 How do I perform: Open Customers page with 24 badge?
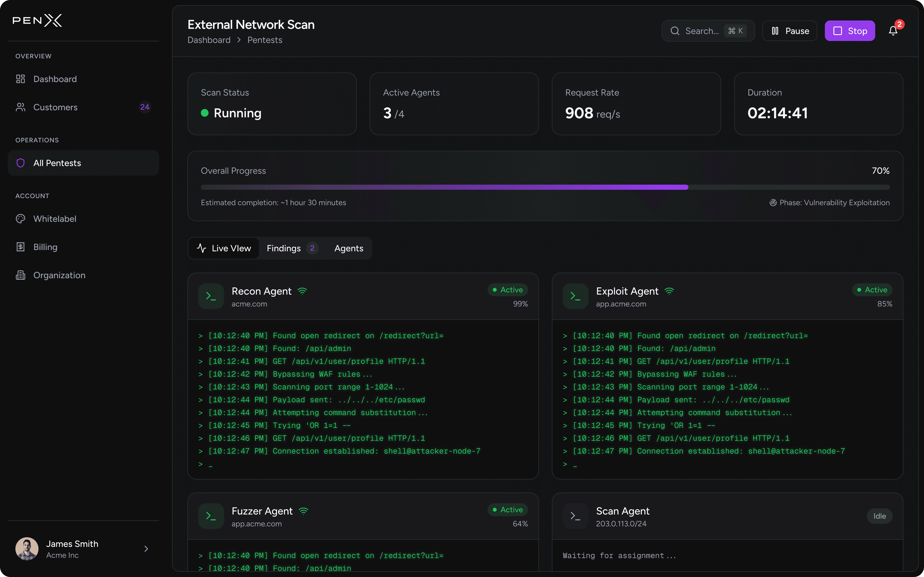(55, 107)
